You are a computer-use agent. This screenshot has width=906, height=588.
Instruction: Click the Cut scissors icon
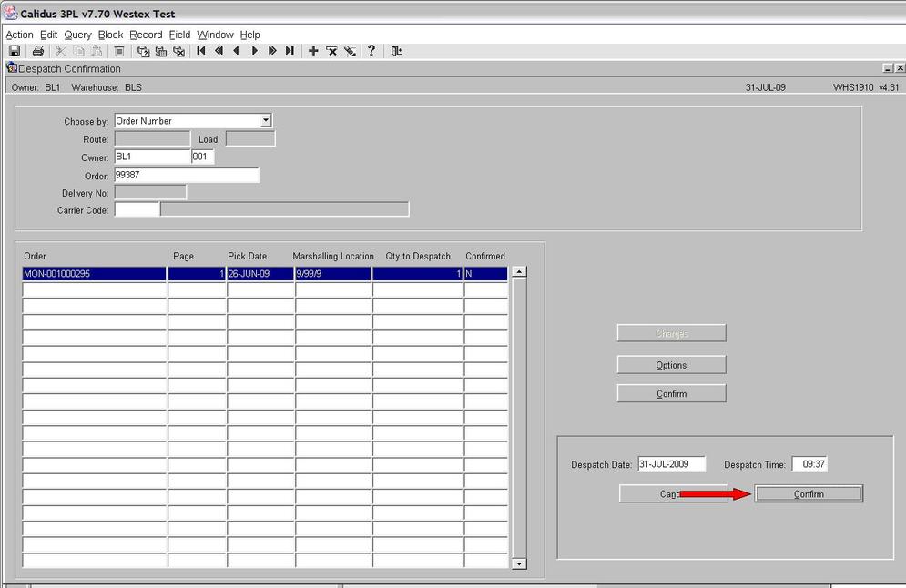click(61, 51)
